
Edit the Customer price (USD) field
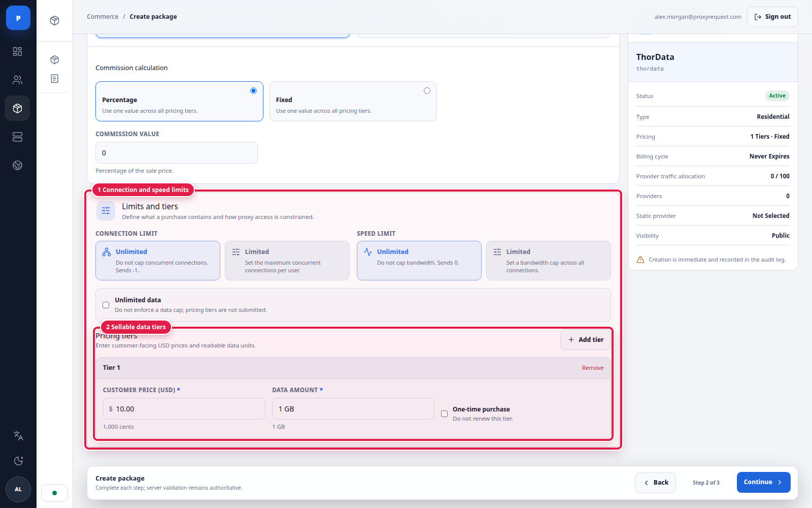pos(184,409)
